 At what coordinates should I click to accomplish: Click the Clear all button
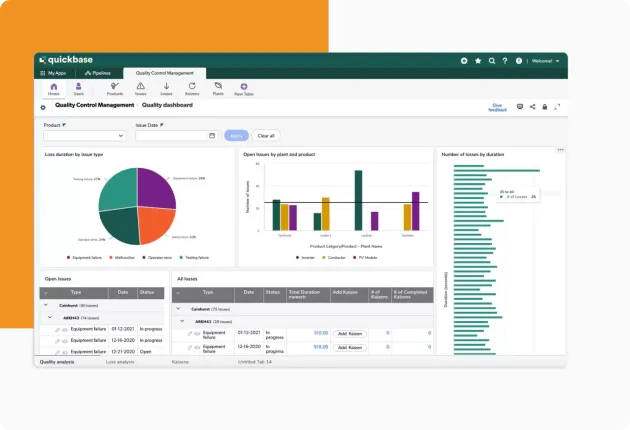(x=266, y=135)
